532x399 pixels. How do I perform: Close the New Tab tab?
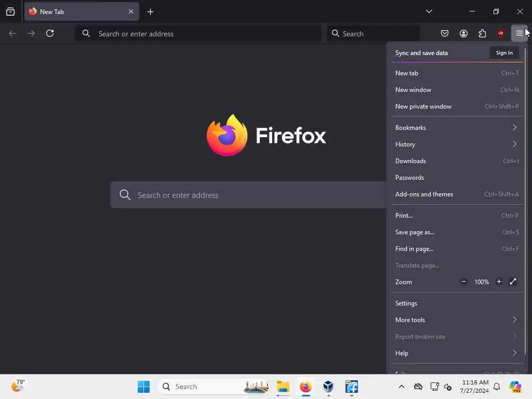tap(130, 11)
